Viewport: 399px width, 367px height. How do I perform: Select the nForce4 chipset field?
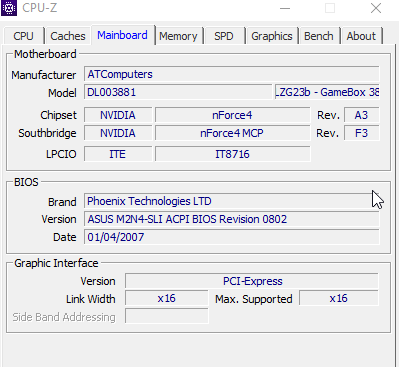(232, 115)
